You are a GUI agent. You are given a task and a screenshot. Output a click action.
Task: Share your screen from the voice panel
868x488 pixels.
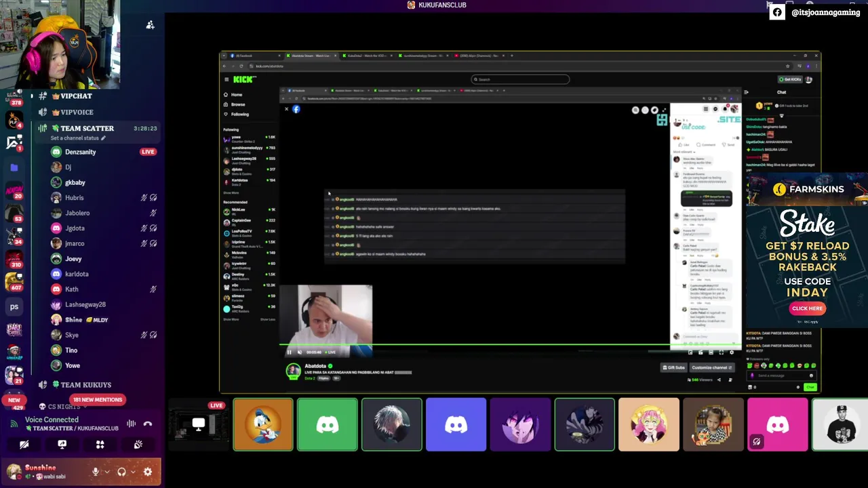pyautogui.click(x=62, y=445)
